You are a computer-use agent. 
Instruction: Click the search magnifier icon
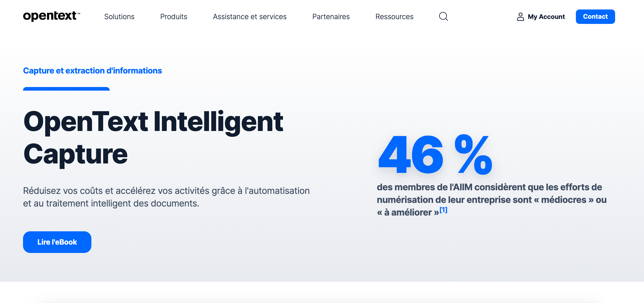(443, 16)
